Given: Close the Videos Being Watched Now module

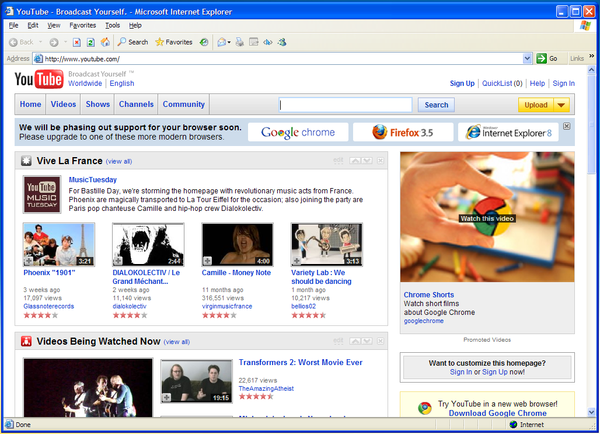Looking at the screenshot, I should pyautogui.click(x=380, y=341).
